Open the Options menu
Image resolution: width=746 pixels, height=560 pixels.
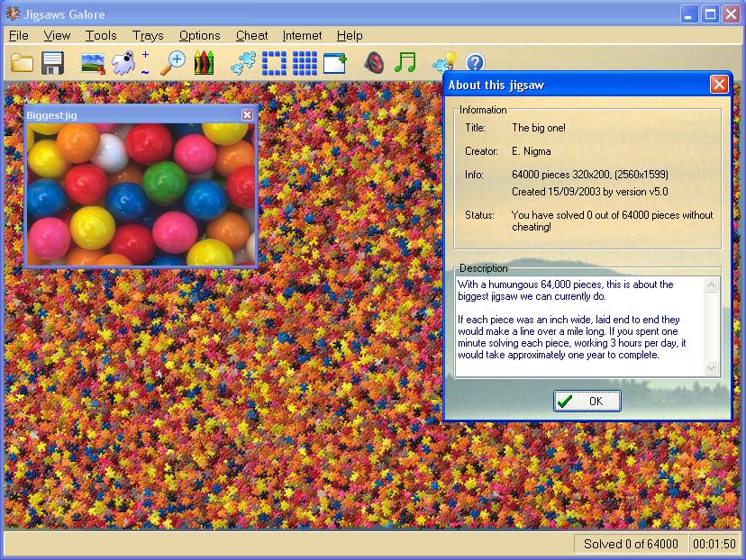tap(199, 36)
